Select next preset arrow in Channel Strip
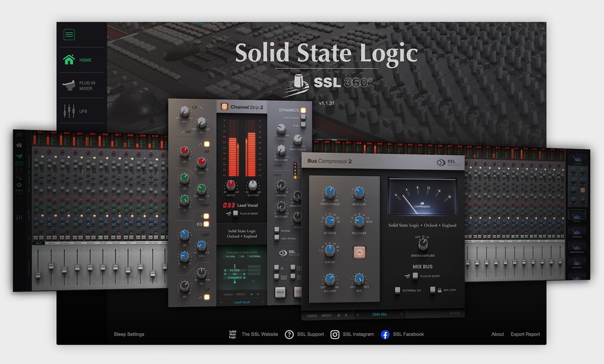Screen dimensions: 604x364 263,302
